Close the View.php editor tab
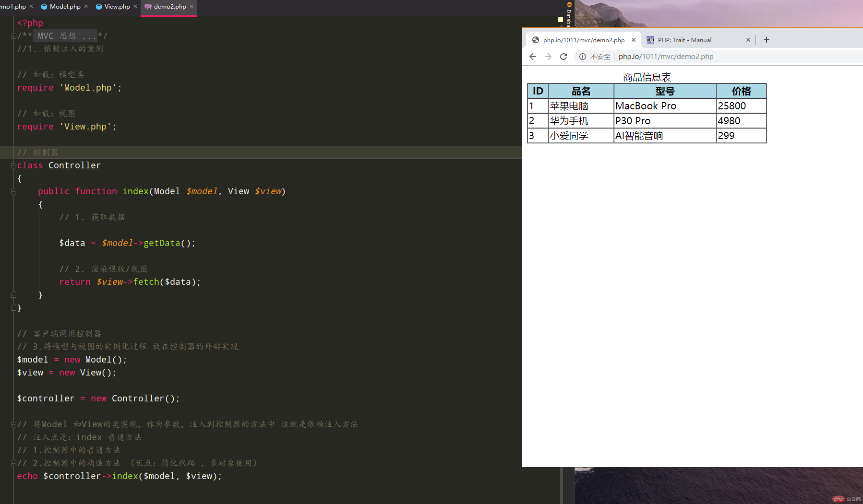863x504 pixels. (135, 6)
